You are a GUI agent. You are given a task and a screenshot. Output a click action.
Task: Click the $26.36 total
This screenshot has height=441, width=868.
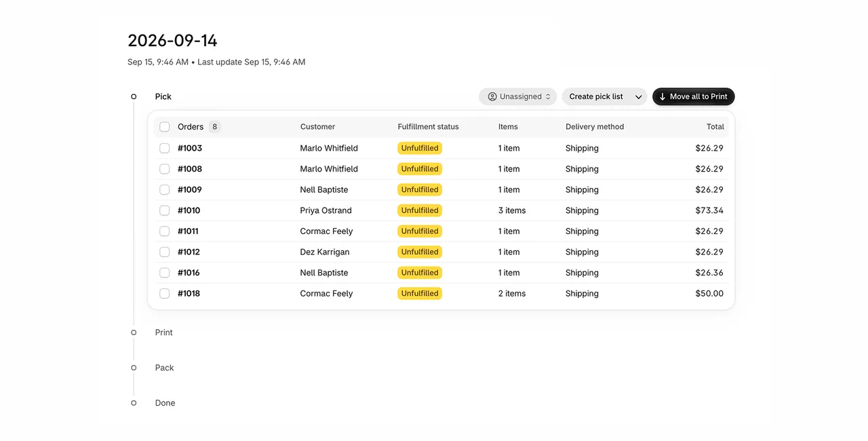(x=709, y=273)
